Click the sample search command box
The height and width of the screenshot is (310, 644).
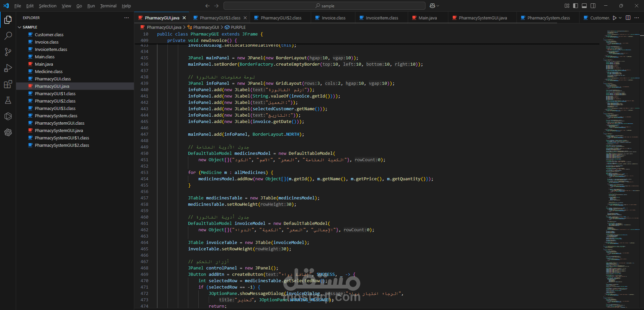pos(325,6)
